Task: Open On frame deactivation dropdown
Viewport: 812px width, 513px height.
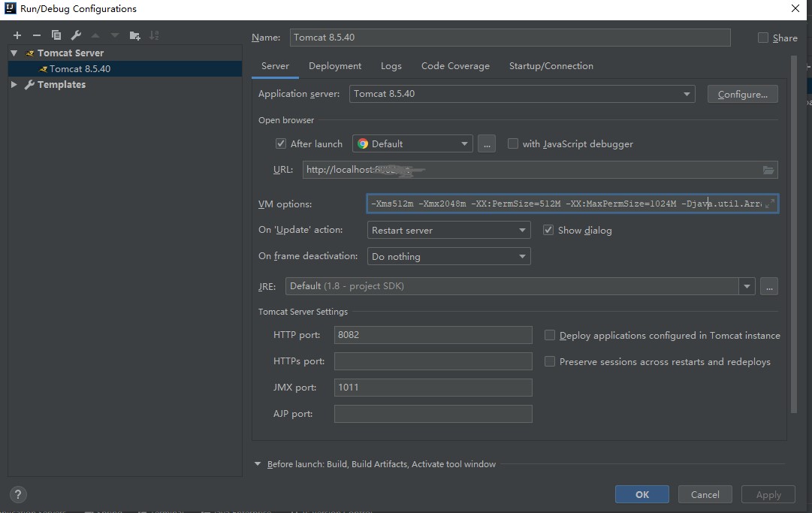Action: pyautogui.click(x=448, y=256)
